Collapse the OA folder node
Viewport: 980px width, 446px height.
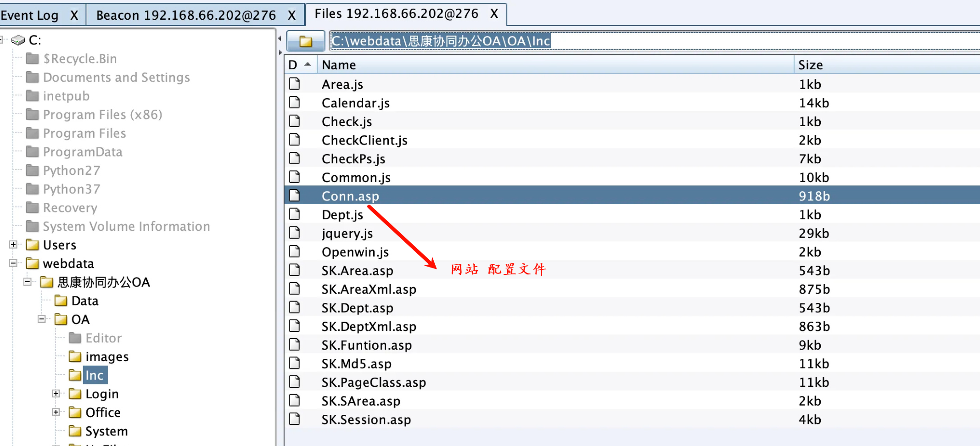(42, 319)
